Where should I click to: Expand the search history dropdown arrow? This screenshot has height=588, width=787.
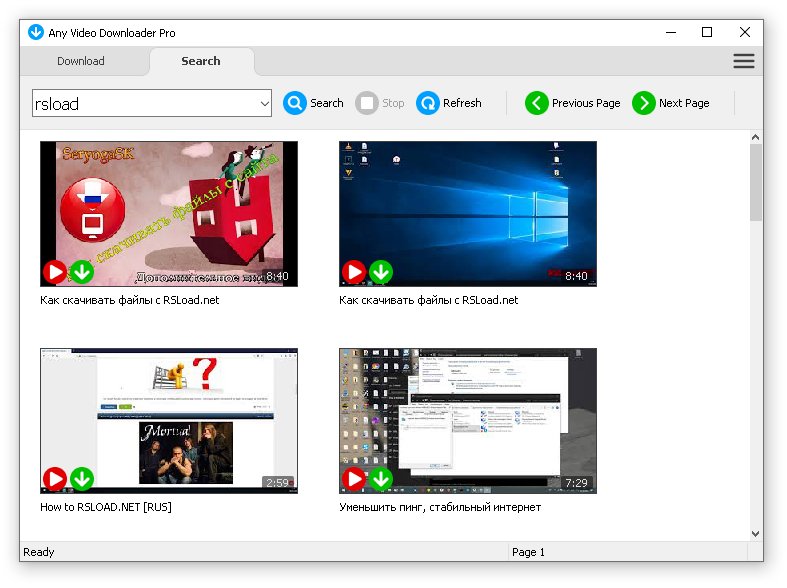coord(265,104)
